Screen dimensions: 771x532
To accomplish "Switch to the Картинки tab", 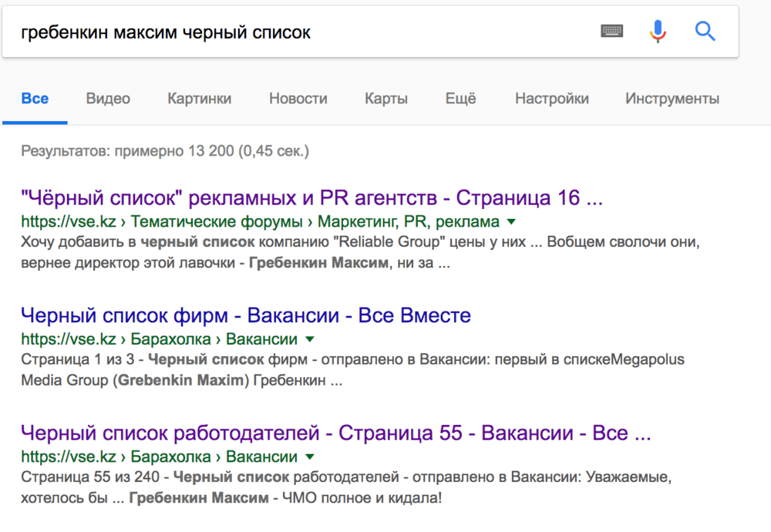I will point(199,99).
